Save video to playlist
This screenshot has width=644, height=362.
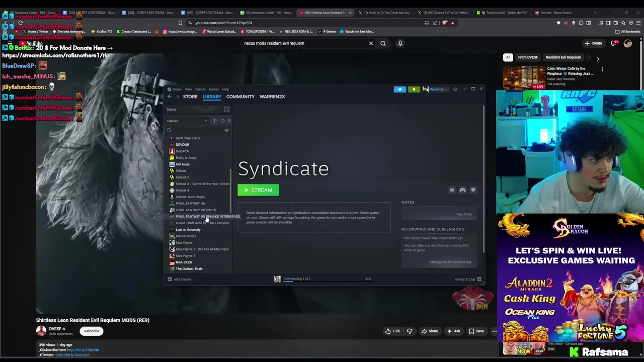pos(476,331)
